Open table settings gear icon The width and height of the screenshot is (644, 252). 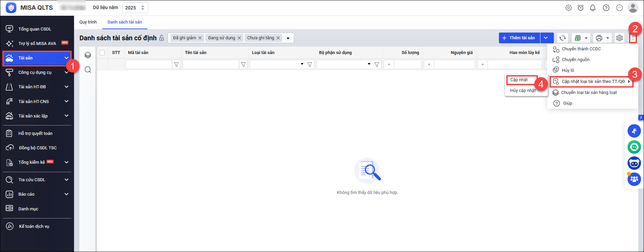click(x=620, y=38)
